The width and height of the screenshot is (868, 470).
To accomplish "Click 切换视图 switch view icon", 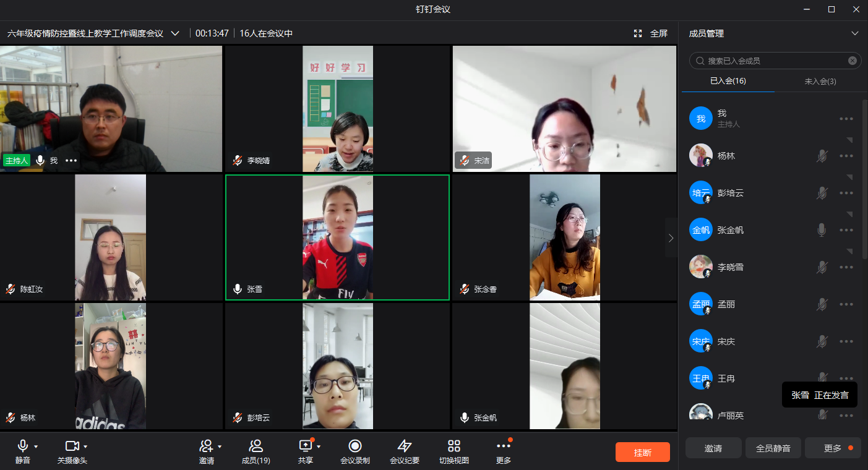I will 453,446.
